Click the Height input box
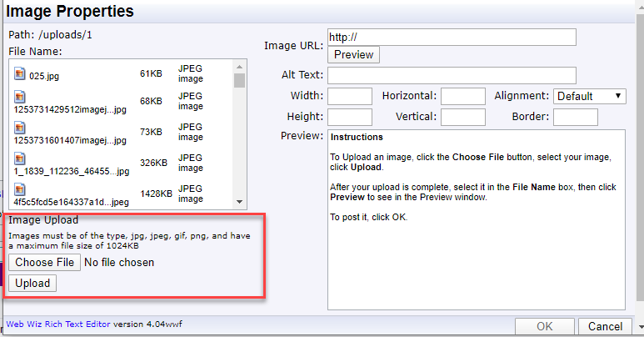 (x=350, y=118)
